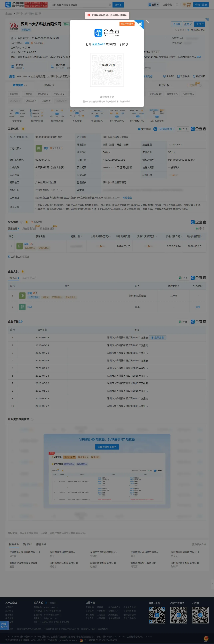
Task: Select the 热门企业 tab
Action: tap(27, 544)
